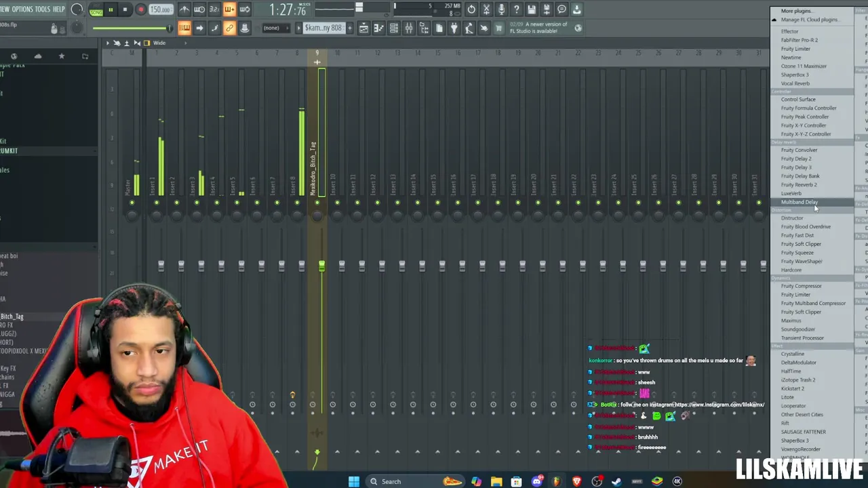
Task: Open help with the question mark icon
Action: [x=516, y=9]
